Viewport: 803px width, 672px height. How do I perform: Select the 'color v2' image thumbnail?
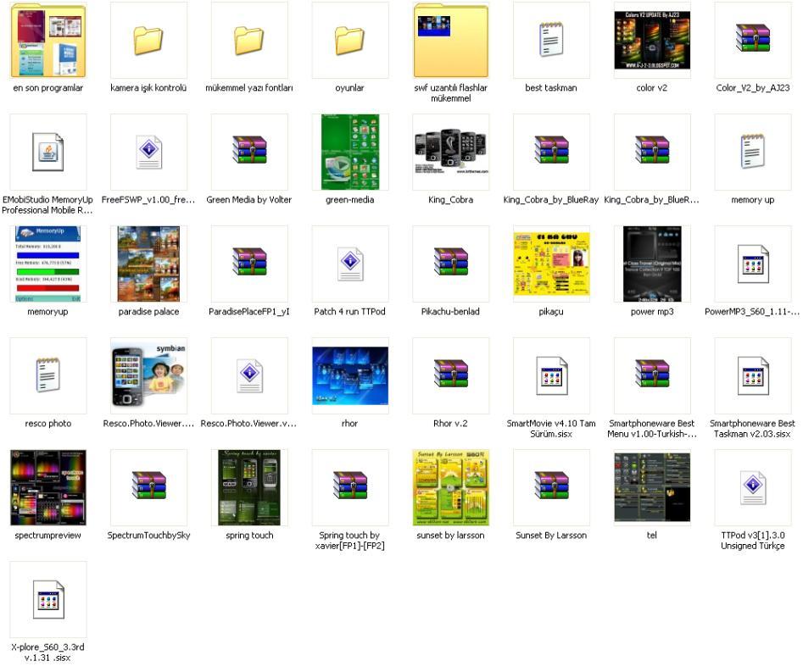point(652,40)
